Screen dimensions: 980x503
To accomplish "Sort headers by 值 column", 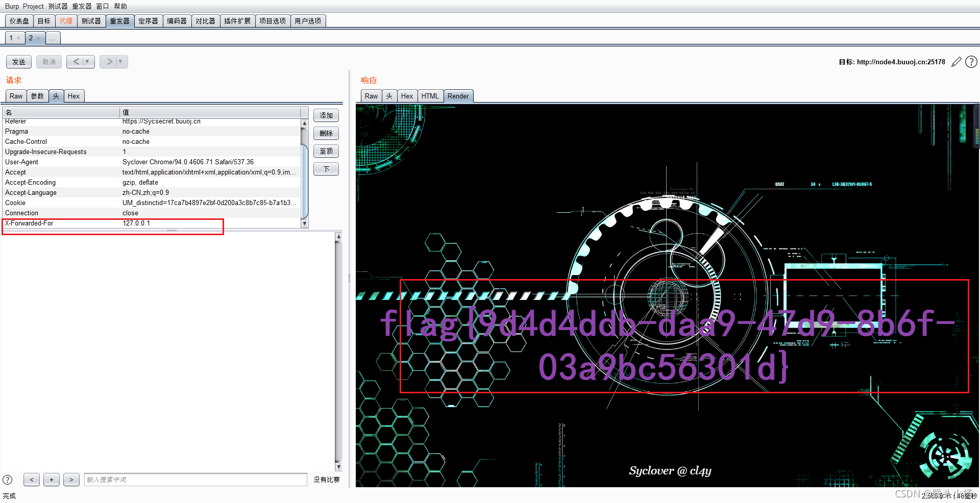I will [x=210, y=112].
